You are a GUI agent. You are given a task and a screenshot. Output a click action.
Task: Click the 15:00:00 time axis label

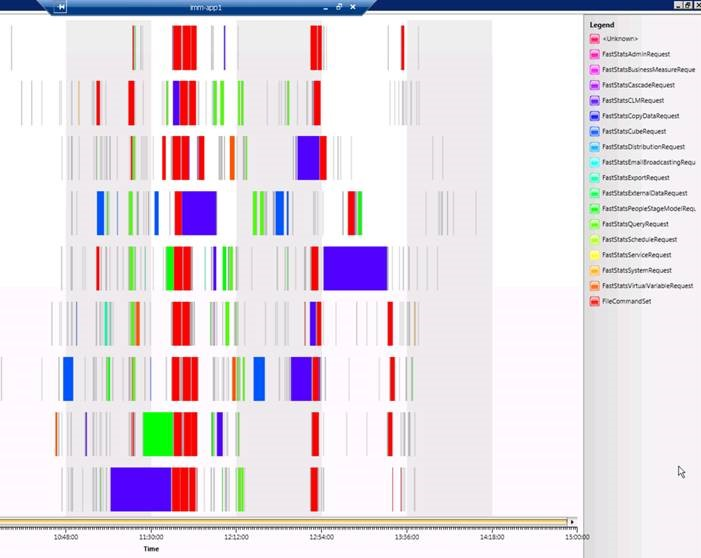(577, 537)
